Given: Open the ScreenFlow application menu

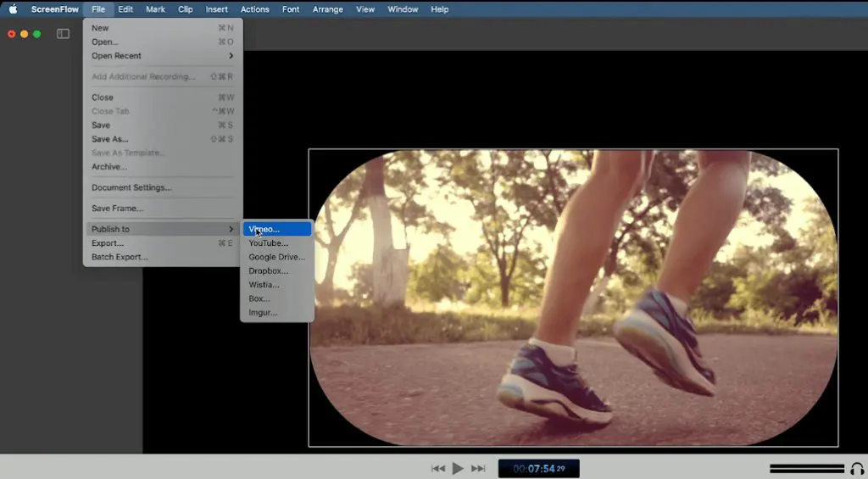Looking at the screenshot, I should (x=55, y=8).
